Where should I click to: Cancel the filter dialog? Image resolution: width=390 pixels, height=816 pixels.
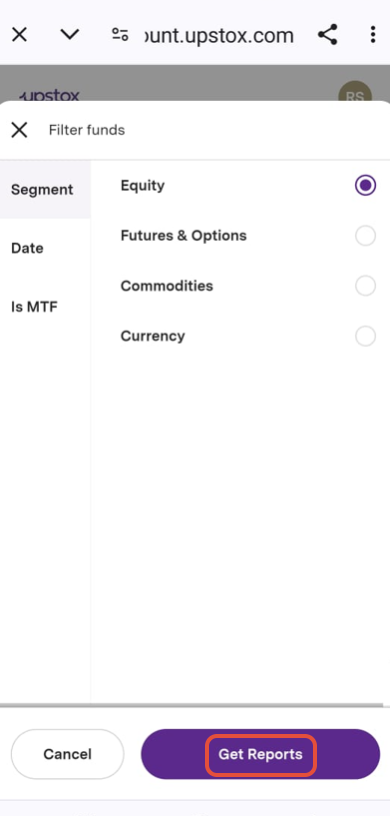[x=68, y=754]
